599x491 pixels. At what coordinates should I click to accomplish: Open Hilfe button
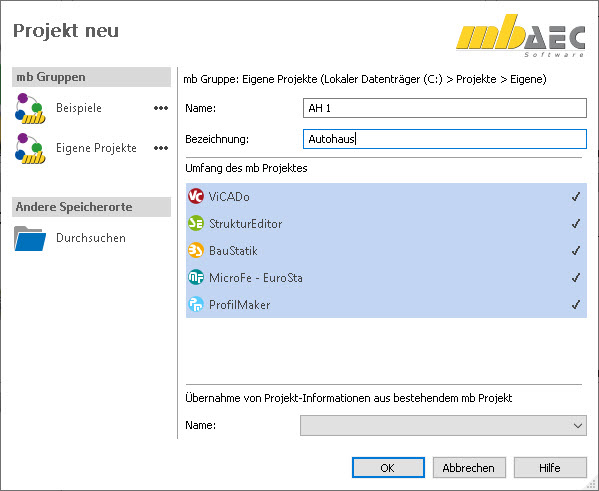(x=550, y=468)
